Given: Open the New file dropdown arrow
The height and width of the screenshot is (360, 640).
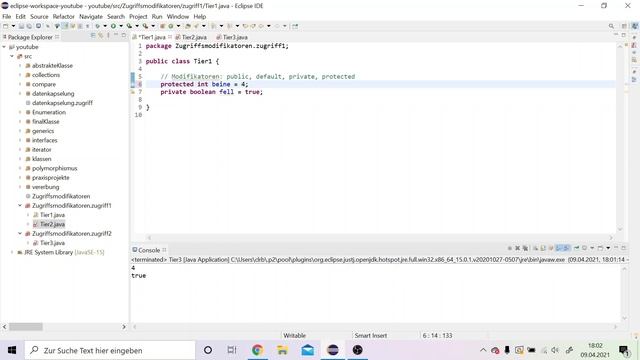Looking at the screenshot, I should click(13, 26).
